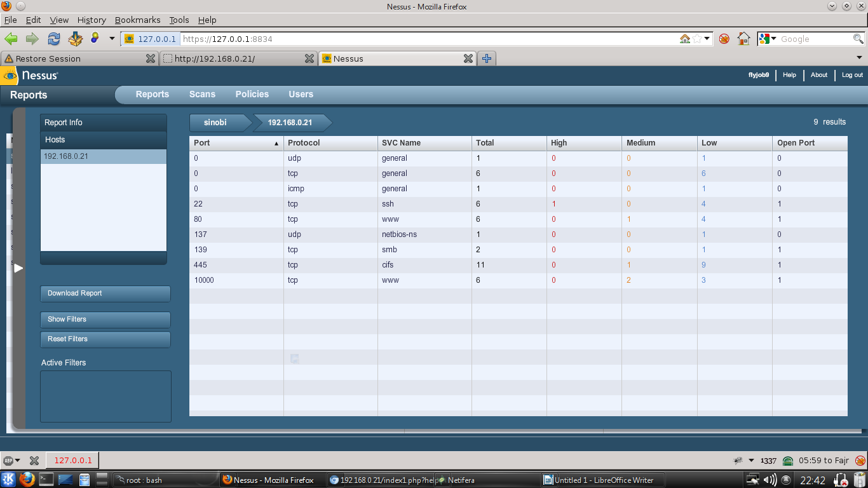Viewport: 868px width, 488px height.
Task: Close the Nessus tab
Action: click(468, 58)
